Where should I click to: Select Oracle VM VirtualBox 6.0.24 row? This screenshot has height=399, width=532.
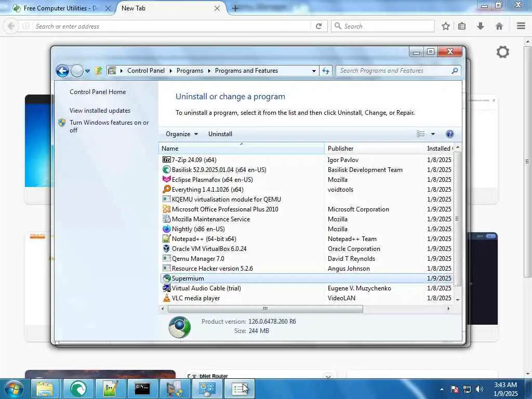click(x=307, y=249)
